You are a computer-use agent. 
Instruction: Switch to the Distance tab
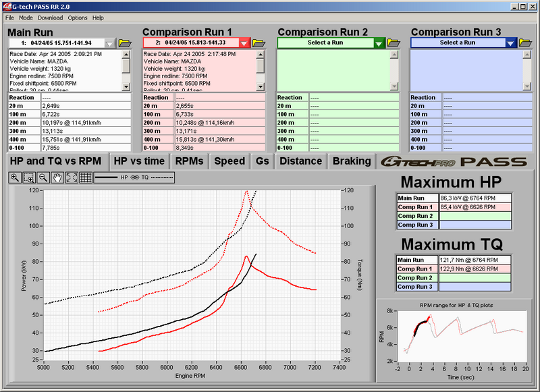[x=300, y=161]
